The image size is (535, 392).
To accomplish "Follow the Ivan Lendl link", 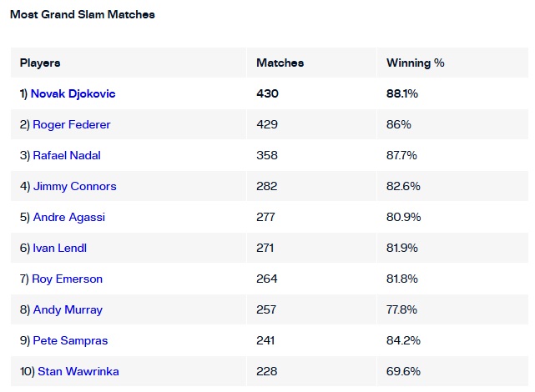I will 60,249.
